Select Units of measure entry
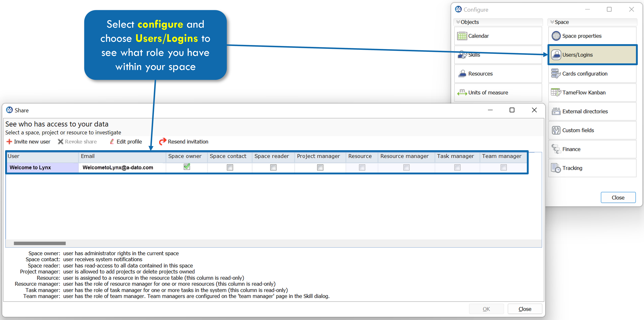Screen dimensions: 644x320 pos(498,92)
